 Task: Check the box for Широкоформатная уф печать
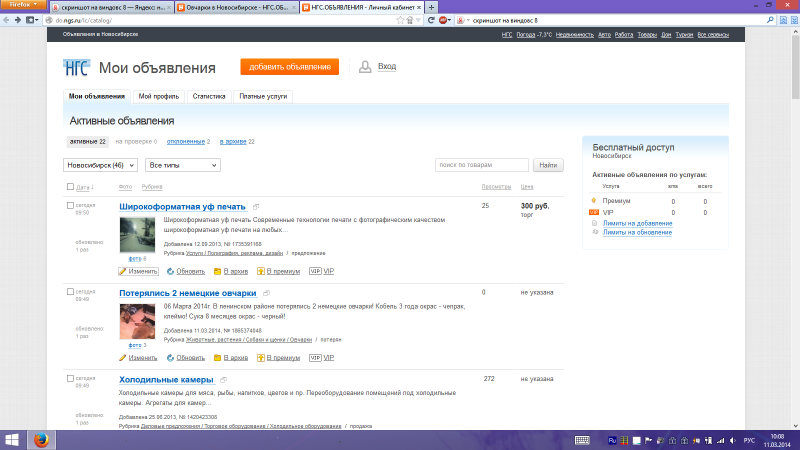pyautogui.click(x=70, y=206)
